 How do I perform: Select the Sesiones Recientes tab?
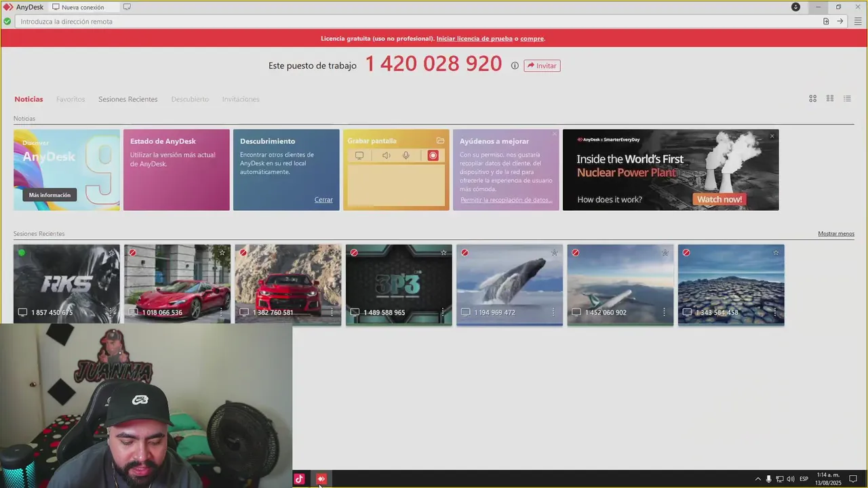127,99
